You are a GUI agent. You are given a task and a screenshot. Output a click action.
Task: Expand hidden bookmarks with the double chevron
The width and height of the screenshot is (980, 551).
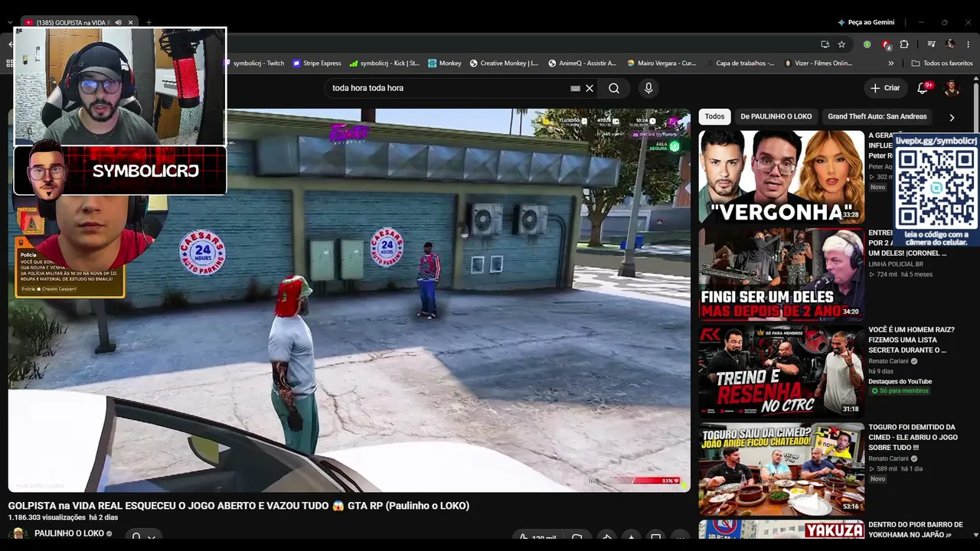890,64
